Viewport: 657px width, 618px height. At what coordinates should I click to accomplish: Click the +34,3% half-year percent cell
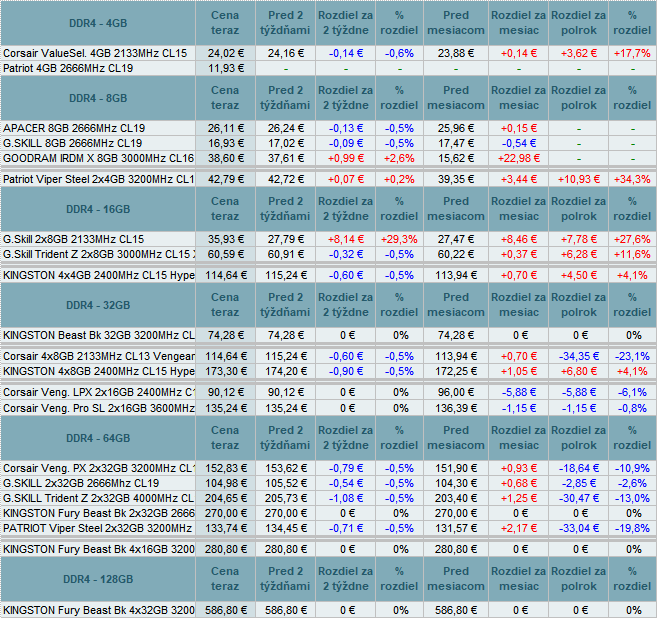pos(632,179)
